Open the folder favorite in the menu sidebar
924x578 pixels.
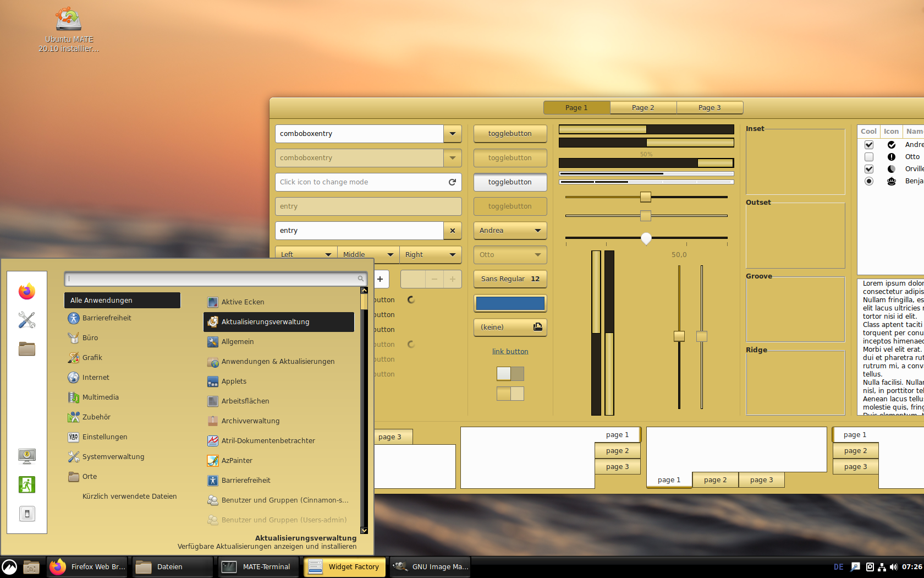[27, 348]
